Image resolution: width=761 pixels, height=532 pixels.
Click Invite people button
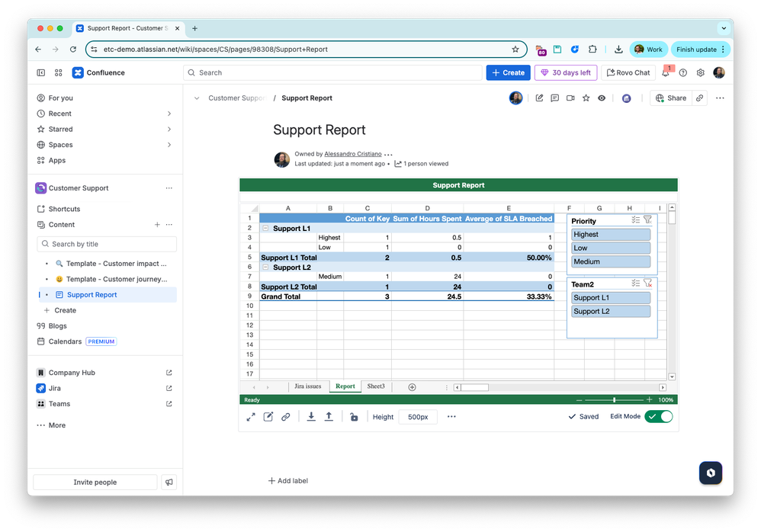pos(95,482)
